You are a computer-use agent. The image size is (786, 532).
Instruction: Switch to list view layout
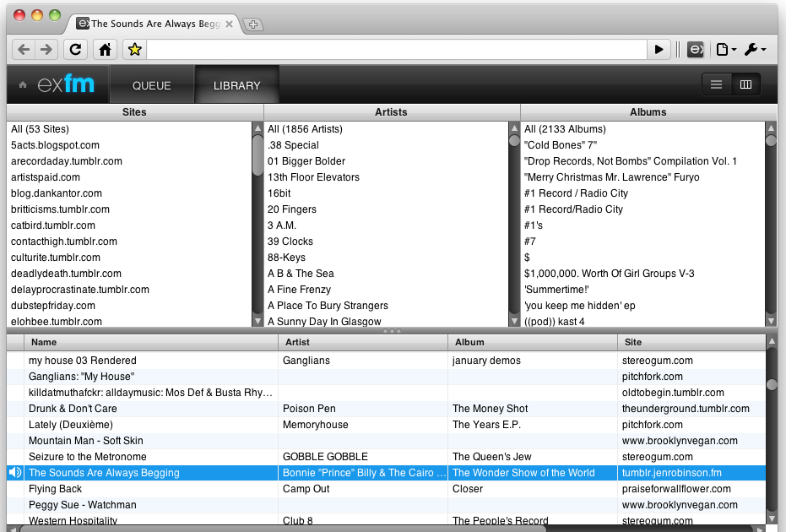(x=716, y=84)
